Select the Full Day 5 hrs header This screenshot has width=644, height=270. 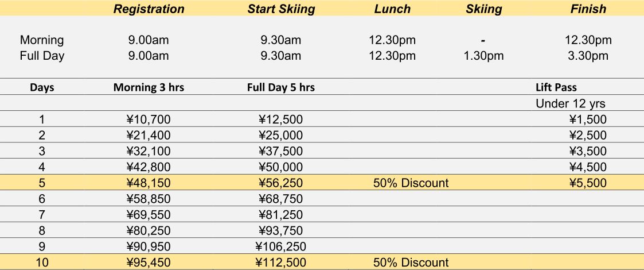[x=281, y=88]
